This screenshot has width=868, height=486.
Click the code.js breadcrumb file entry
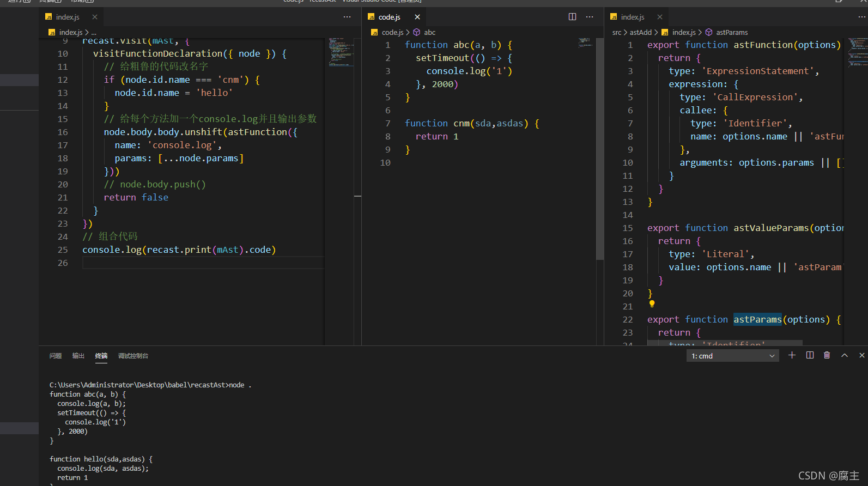click(392, 32)
